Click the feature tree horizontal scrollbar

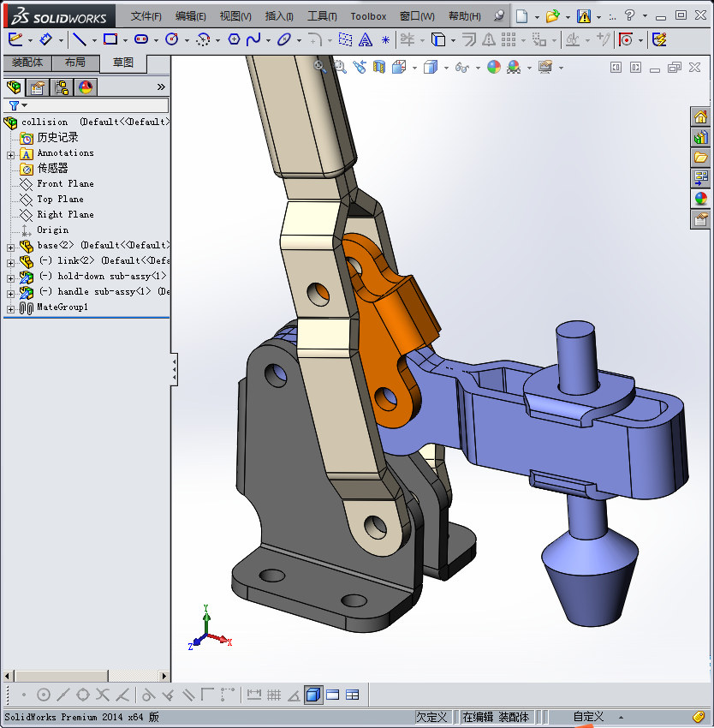click(60, 676)
